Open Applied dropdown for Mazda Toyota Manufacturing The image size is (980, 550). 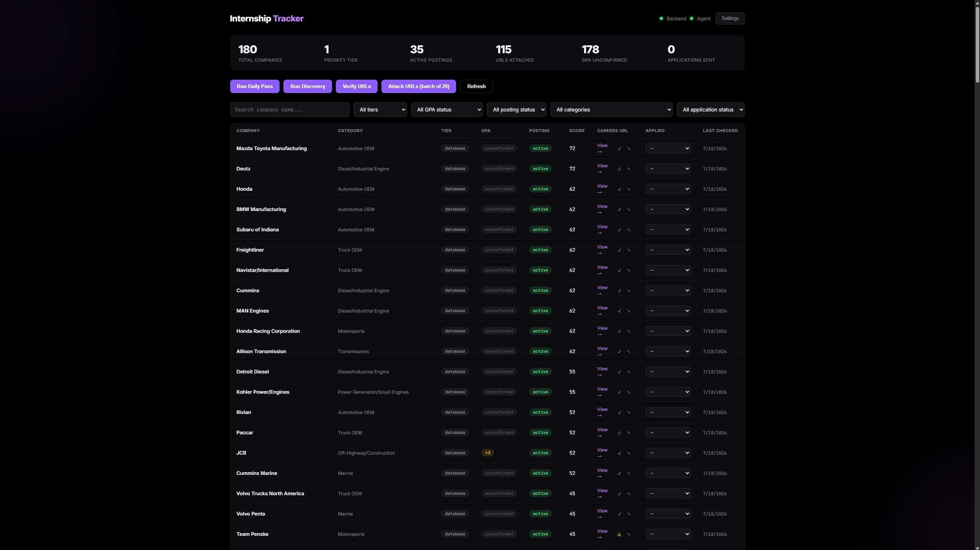(x=668, y=148)
